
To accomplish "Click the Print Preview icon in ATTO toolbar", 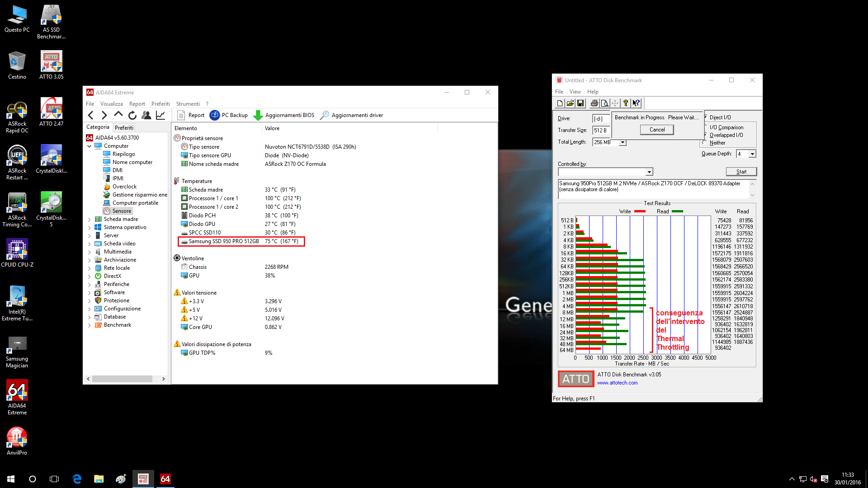I will coord(604,103).
